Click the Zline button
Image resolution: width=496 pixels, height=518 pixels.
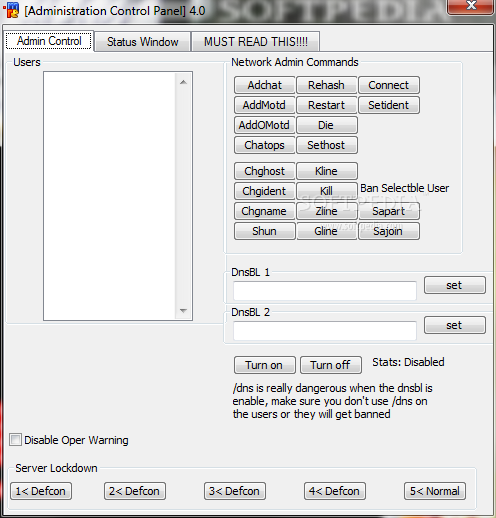pyautogui.click(x=326, y=211)
